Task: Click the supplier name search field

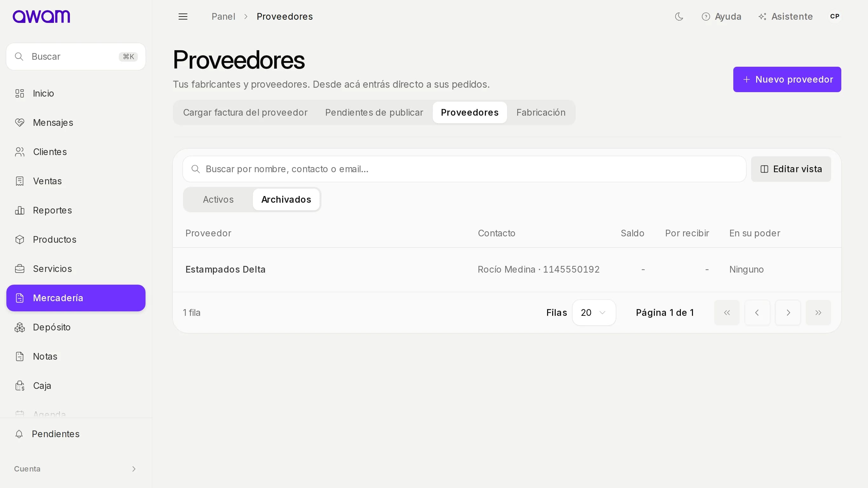Action: click(x=464, y=169)
